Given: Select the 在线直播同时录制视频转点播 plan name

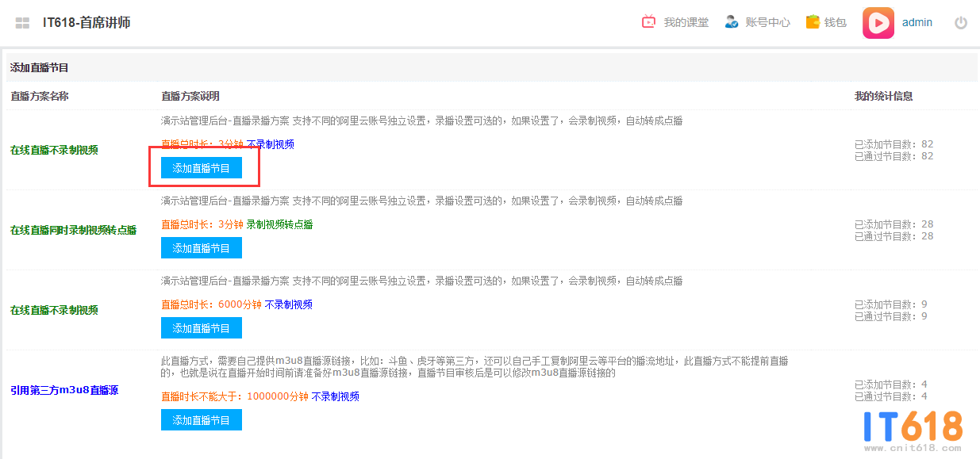Looking at the screenshot, I should click(x=73, y=230).
